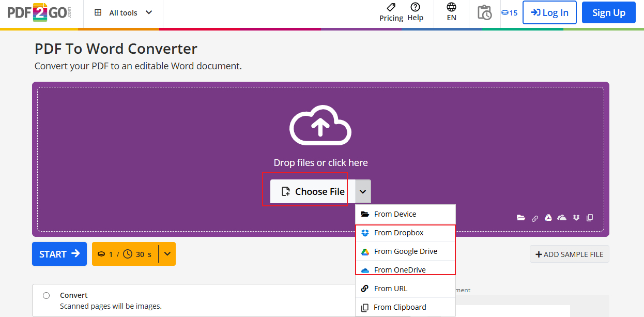Open the Pricing tag icon
Image resolution: width=644 pixels, height=317 pixels.
391,7
